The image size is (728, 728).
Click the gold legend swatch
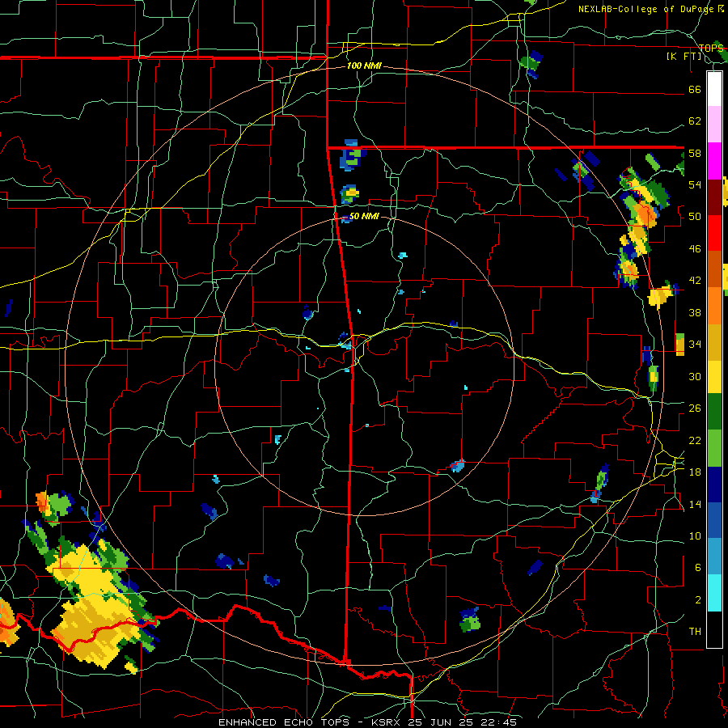(x=714, y=342)
